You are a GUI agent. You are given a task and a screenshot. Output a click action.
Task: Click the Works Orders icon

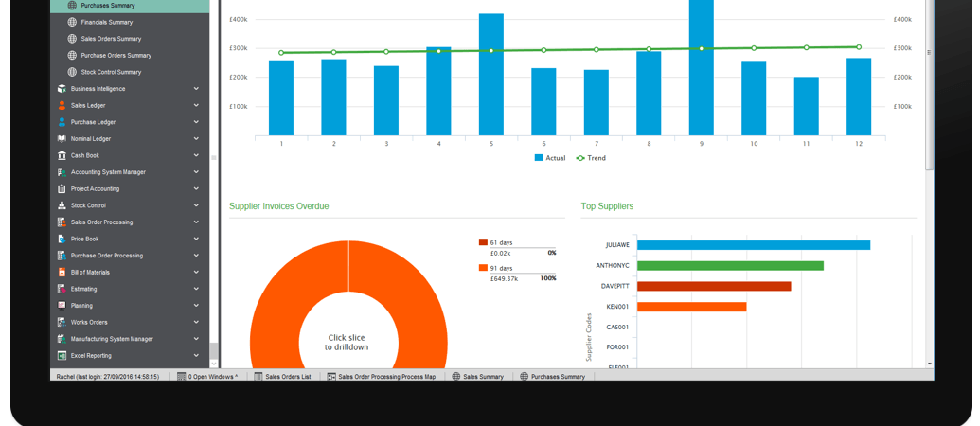pyautogui.click(x=62, y=322)
